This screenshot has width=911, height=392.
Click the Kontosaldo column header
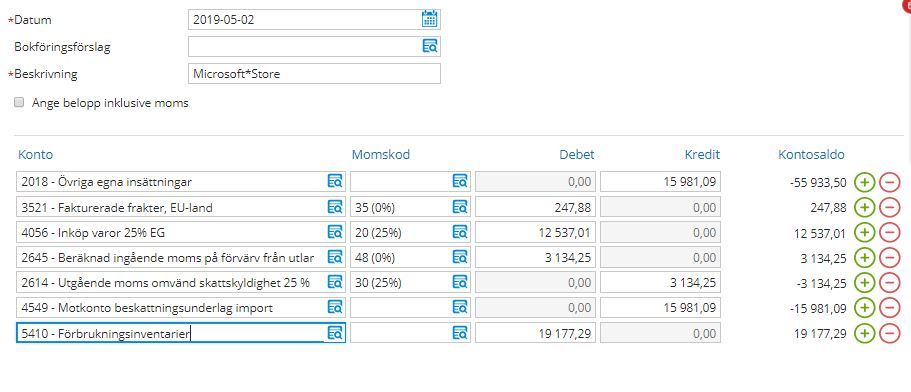811,154
